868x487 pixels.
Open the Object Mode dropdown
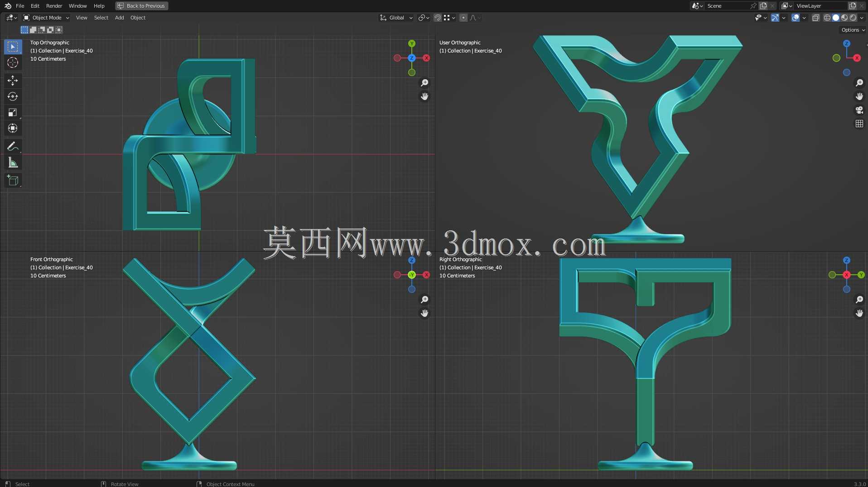(46, 18)
